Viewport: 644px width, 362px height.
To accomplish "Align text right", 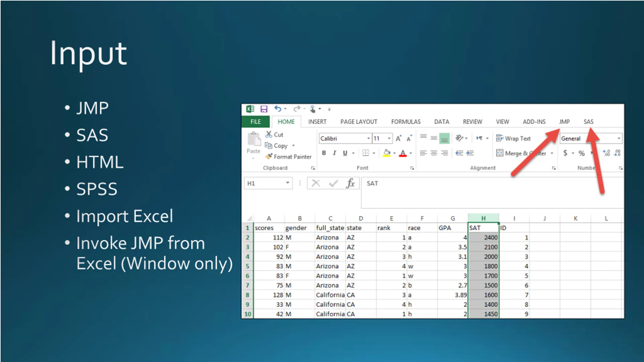I will (x=444, y=153).
